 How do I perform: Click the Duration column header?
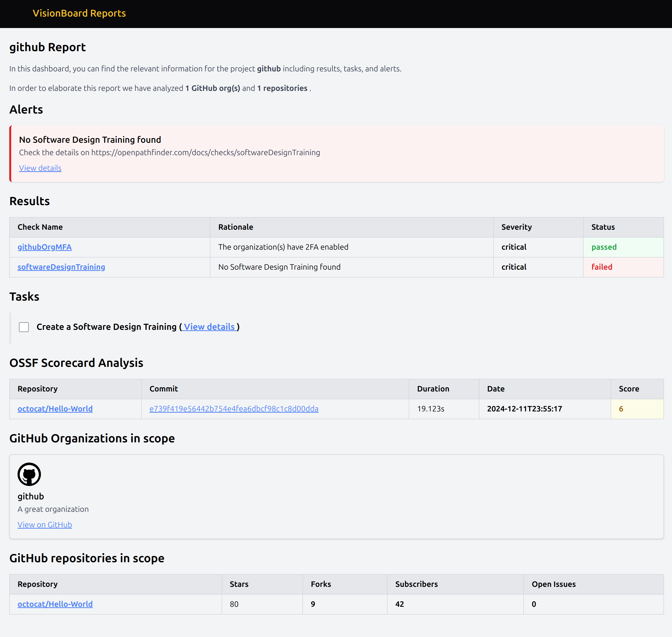tap(444, 389)
